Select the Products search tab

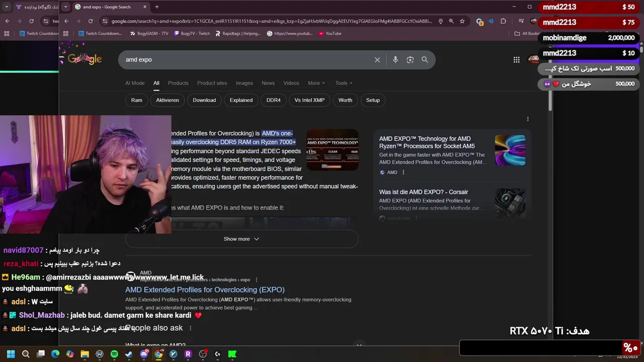point(178,83)
